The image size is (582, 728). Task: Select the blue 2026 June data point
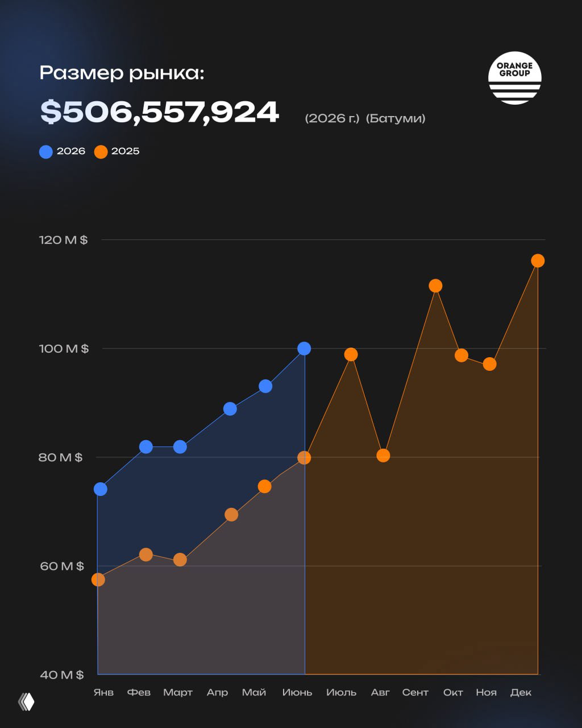pos(304,349)
